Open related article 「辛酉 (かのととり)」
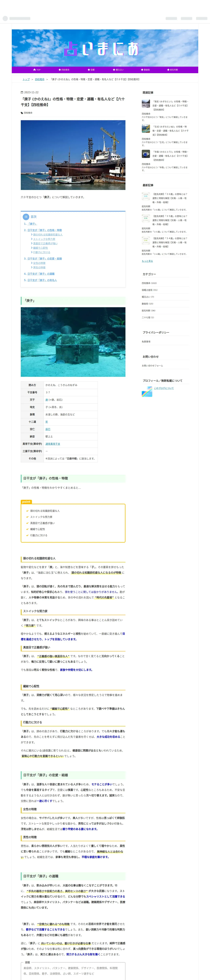Screen dimensions: 210x980 coord(170,156)
